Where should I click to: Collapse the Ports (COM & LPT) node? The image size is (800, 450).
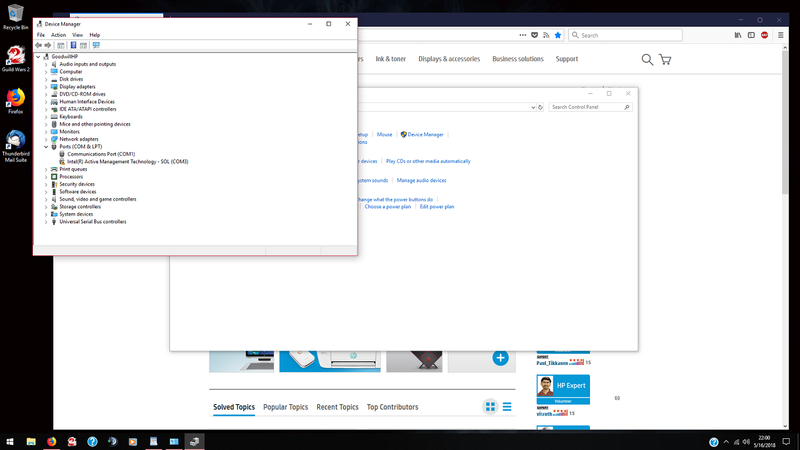click(x=46, y=146)
